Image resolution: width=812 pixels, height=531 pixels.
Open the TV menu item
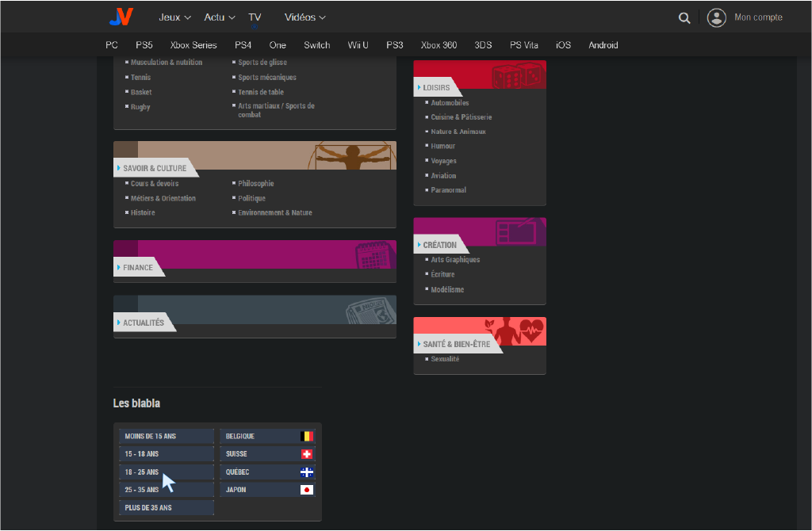pyautogui.click(x=255, y=17)
